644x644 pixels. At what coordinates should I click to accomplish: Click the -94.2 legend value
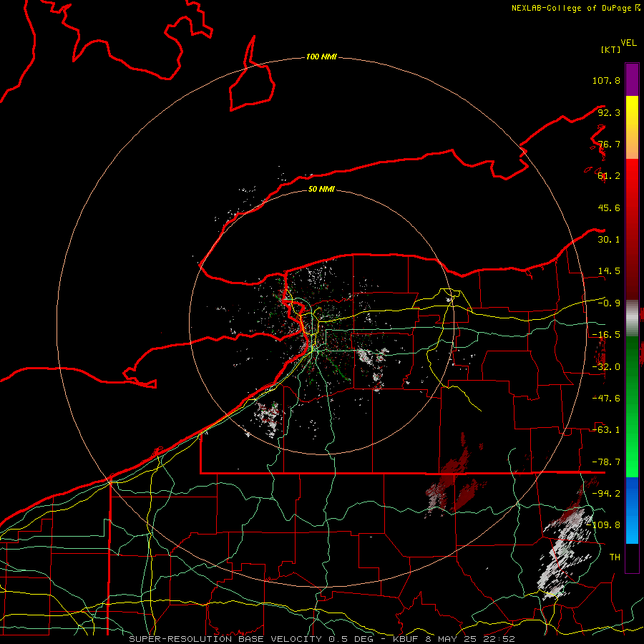tap(606, 494)
